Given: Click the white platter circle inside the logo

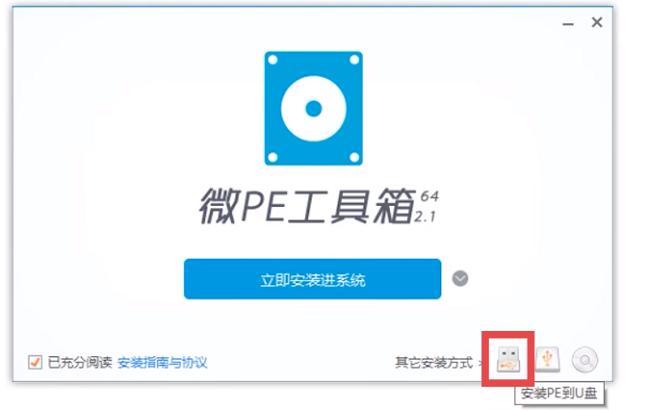Looking at the screenshot, I should point(313,109).
